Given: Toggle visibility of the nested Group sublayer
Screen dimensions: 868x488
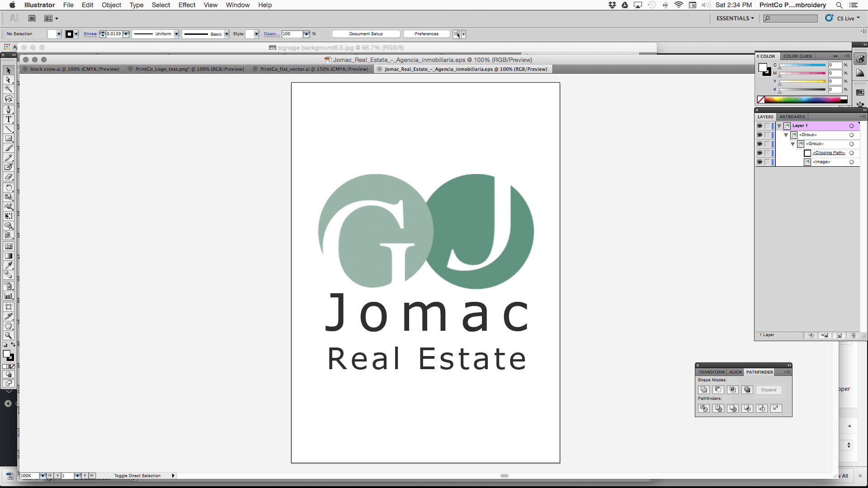Looking at the screenshot, I should (759, 144).
